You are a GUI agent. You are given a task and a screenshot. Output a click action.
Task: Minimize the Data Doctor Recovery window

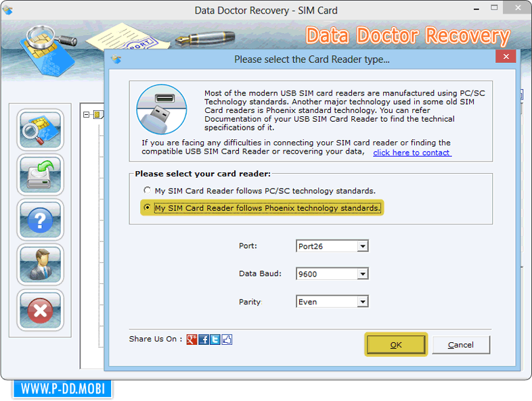coord(476,9)
